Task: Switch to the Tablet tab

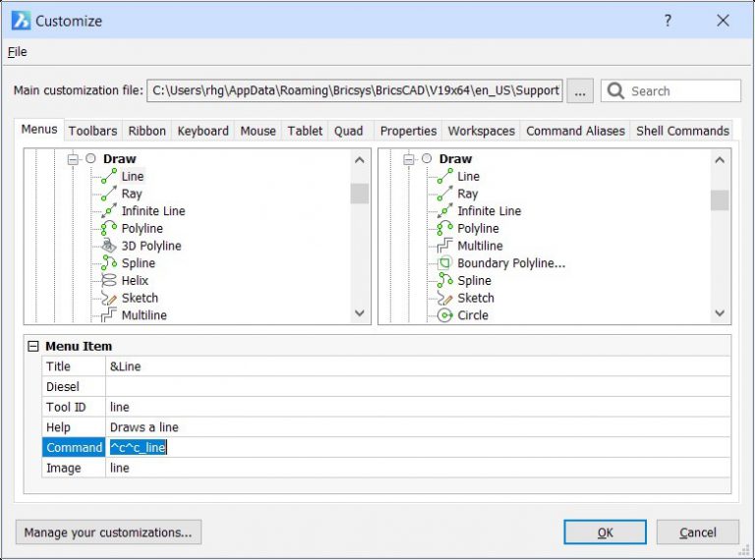Action: [305, 131]
